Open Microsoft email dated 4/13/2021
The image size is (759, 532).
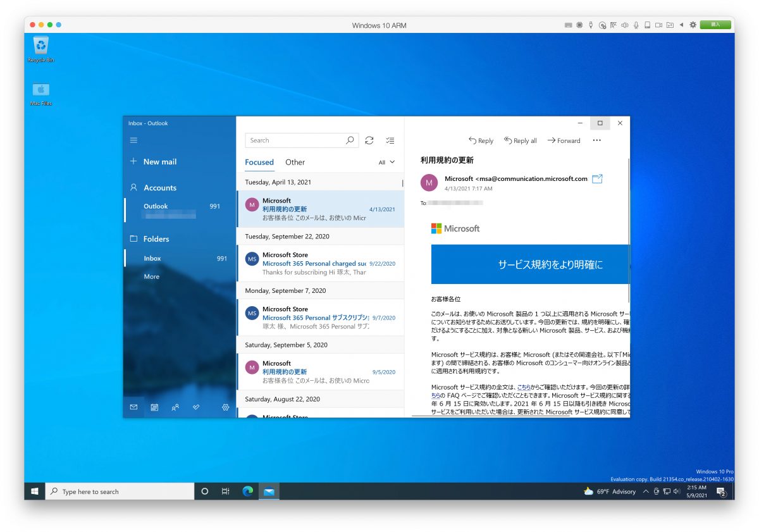click(321, 209)
